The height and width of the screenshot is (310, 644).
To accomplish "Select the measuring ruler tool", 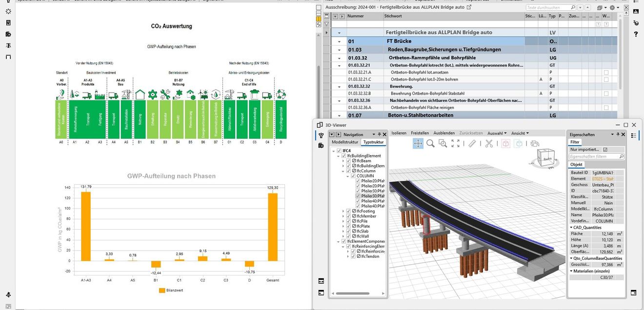I will click(x=472, y=143).
